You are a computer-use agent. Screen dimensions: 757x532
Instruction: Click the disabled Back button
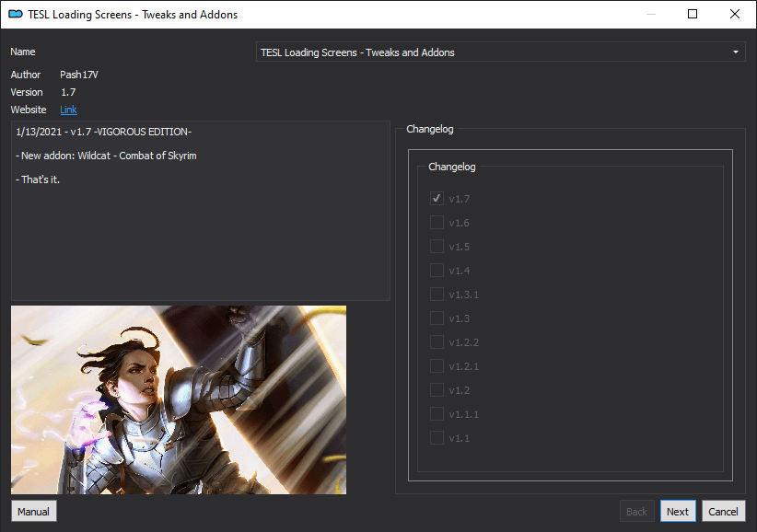(636, 511)
